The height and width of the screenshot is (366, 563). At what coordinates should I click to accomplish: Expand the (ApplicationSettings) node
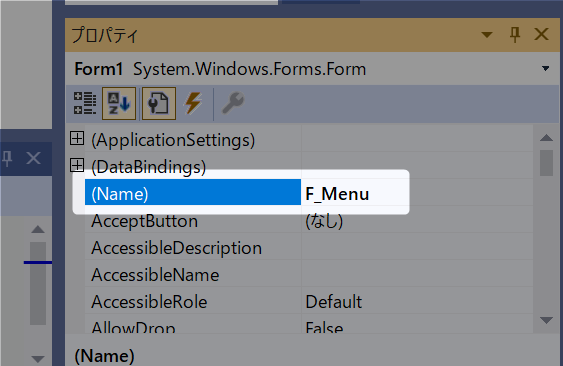[77, 138]
